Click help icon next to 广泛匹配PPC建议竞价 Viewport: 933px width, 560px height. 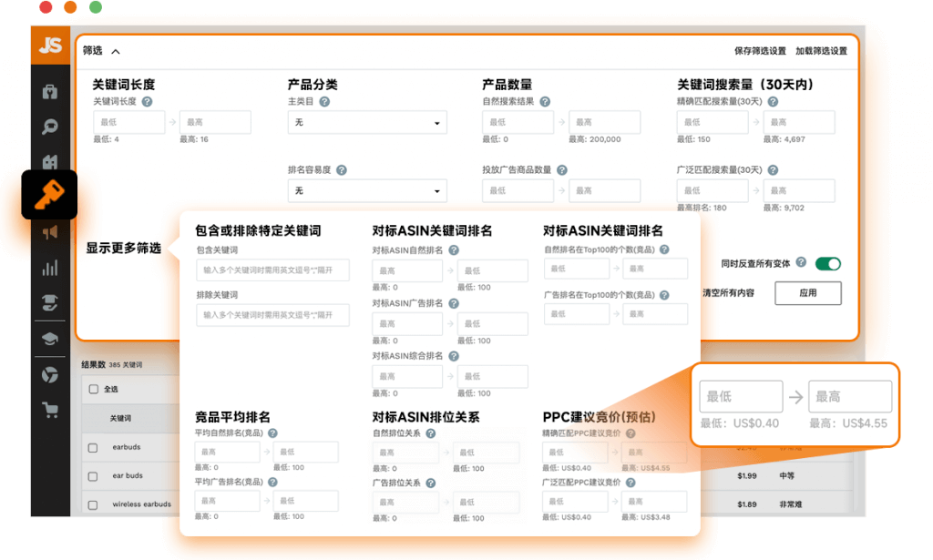point(631,483)
